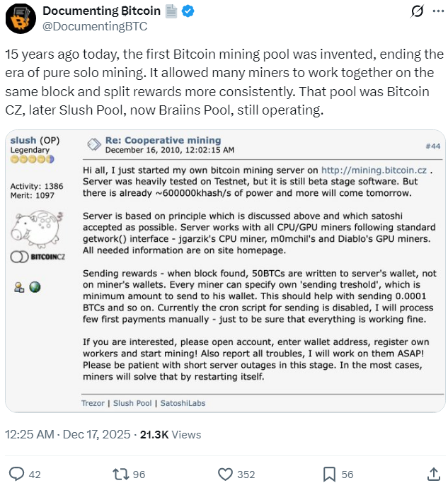Viewport: 448px width, 483px height.
Task: Open the share icon menu
Action: coord(433,473)
